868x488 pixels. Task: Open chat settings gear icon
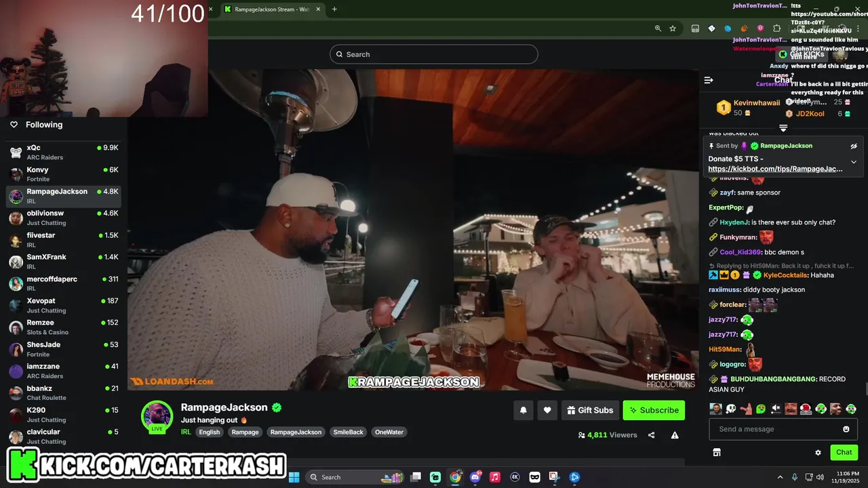[818, 452]
